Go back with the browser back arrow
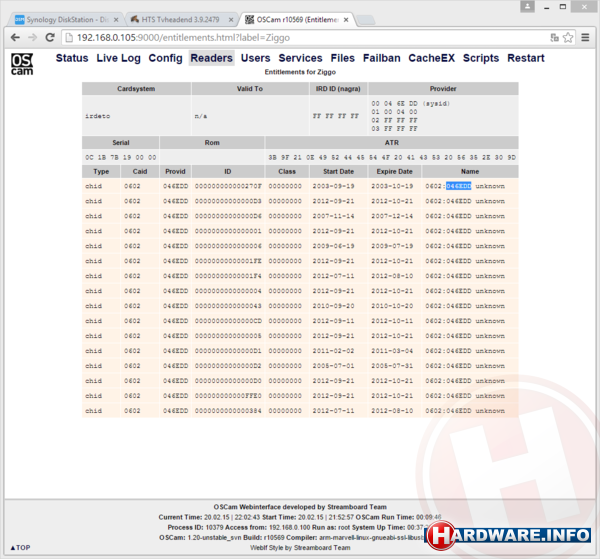600x559 pixels. click(x=15, y=37)
